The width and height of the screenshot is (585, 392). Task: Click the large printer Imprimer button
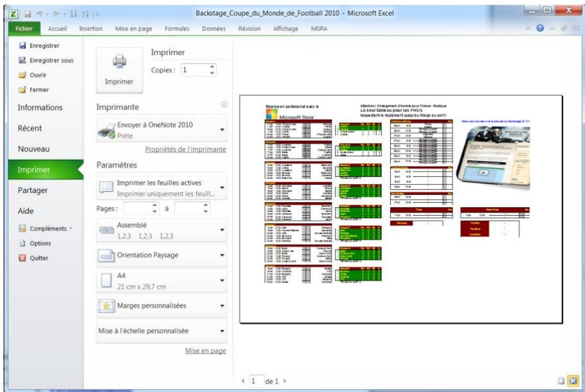click(120, 70)
